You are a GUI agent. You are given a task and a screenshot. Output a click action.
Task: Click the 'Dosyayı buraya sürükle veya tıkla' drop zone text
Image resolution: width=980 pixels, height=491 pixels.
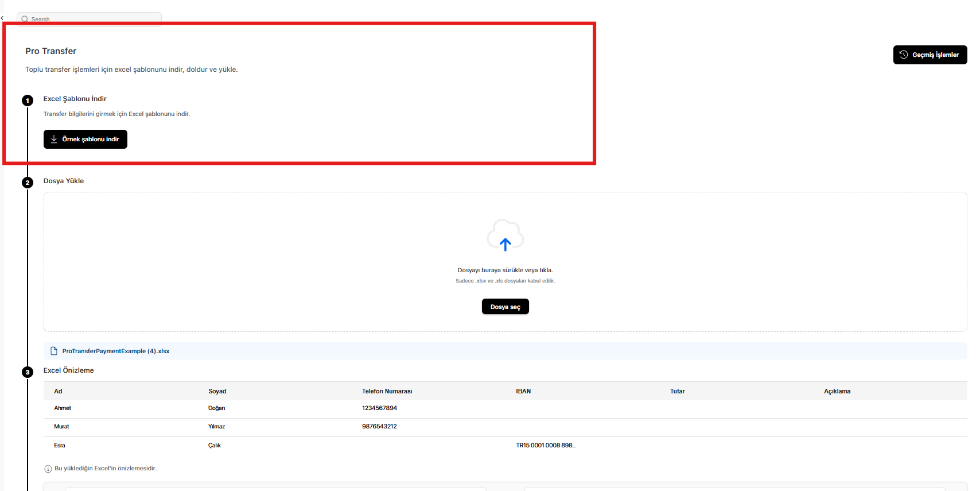point(505,270)
